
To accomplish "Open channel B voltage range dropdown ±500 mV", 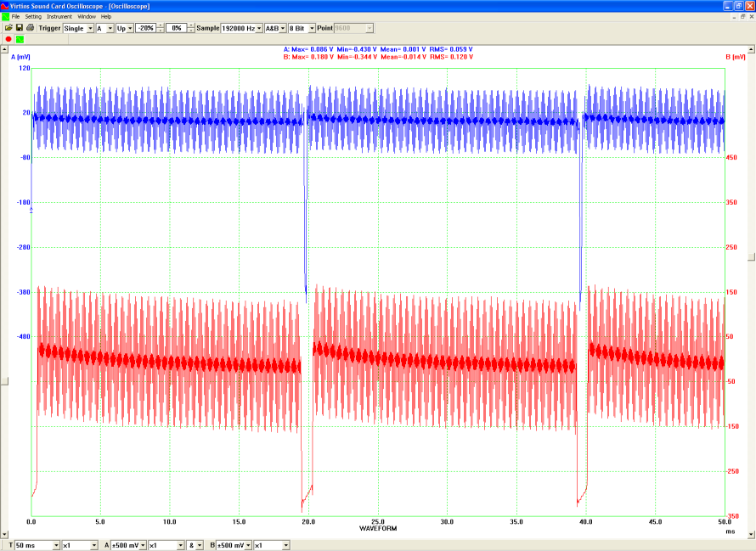I will point(248,545).
